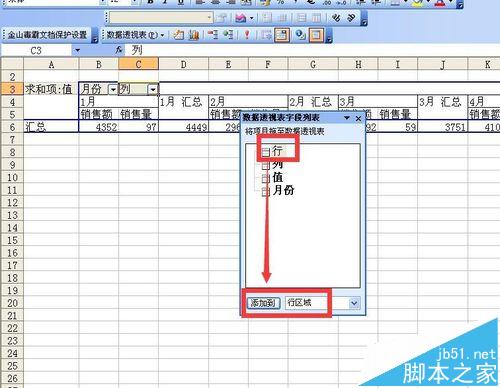Click the 汇总 cell in row 6
The height and width of the screenshot is (388, 500).
click(x=51, y=127)
